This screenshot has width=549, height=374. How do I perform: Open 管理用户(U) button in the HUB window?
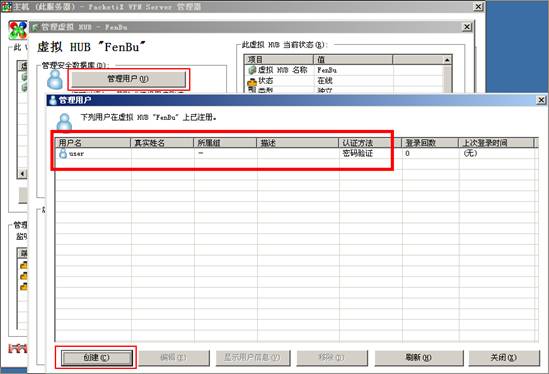coord(128,79)
